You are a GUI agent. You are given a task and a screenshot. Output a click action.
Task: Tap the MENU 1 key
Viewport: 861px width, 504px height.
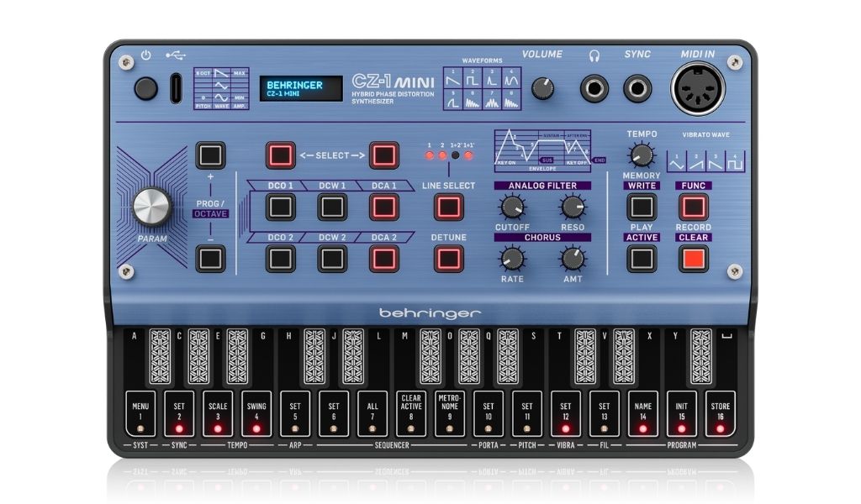point(140,413)
